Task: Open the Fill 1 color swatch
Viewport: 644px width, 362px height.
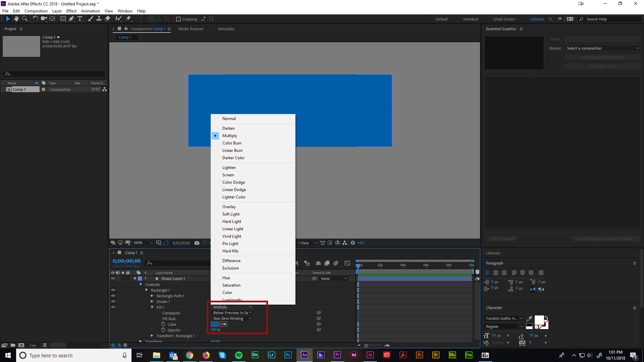Action: (215, 324)
